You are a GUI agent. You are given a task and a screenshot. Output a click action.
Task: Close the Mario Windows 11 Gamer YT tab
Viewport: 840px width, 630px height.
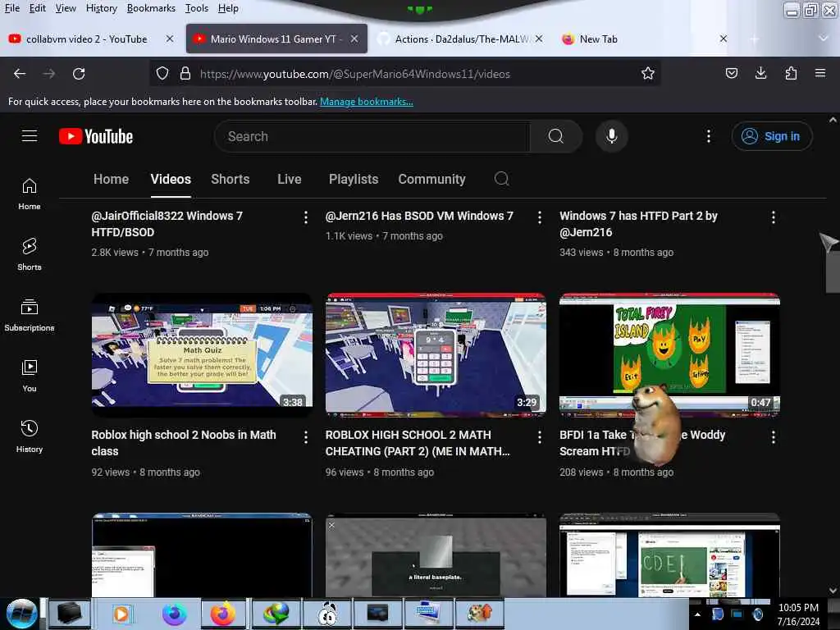[x=354, y=39]
